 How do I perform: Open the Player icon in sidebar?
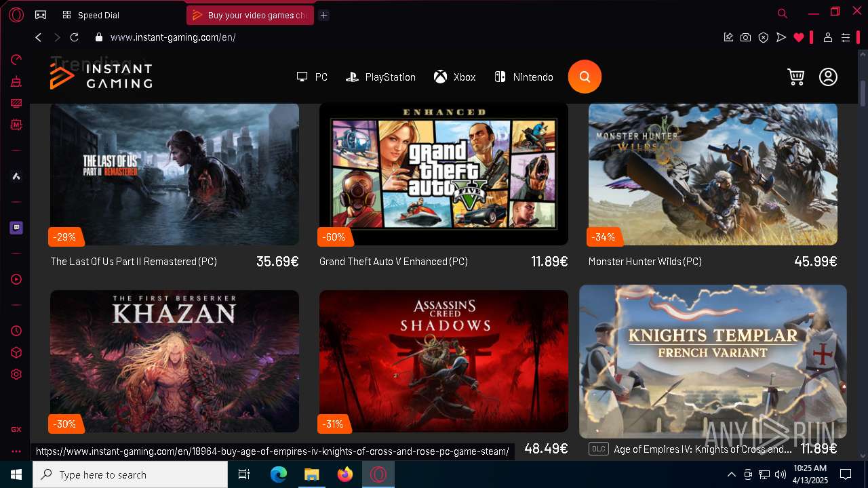[x=16, y=279]
